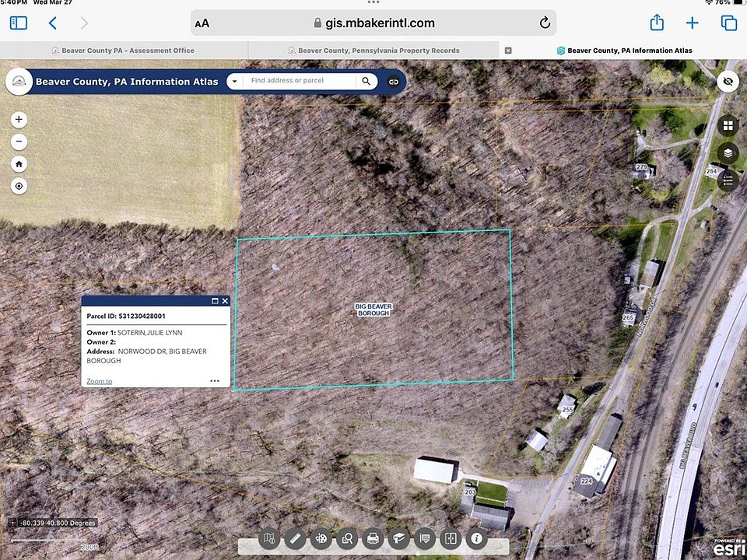Close the Information Atlas tab

(x=508, y=51)
